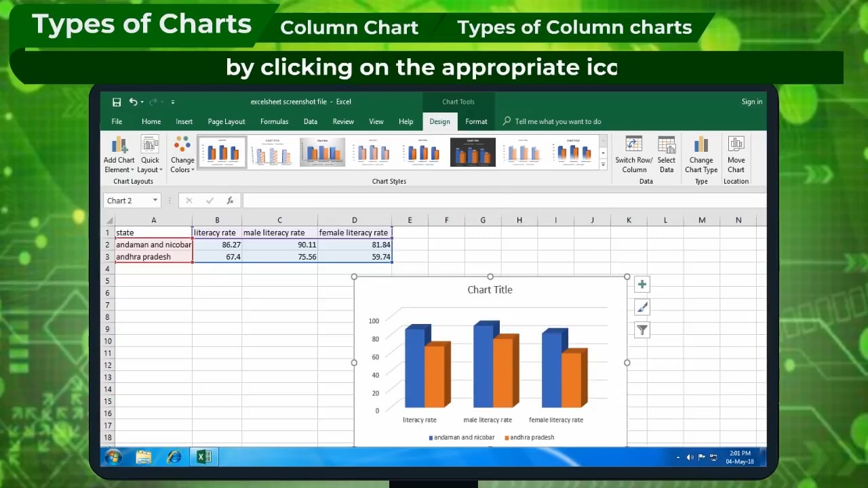Open Internet Explorer from the taskbar
Image resolution: width=868 pixels, height=488 pixels.
174,457
